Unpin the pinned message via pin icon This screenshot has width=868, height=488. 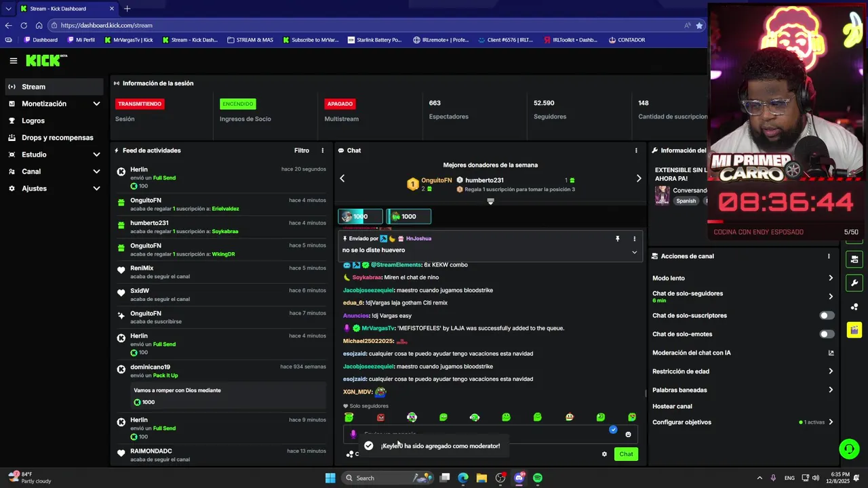(x=617, y=239)
